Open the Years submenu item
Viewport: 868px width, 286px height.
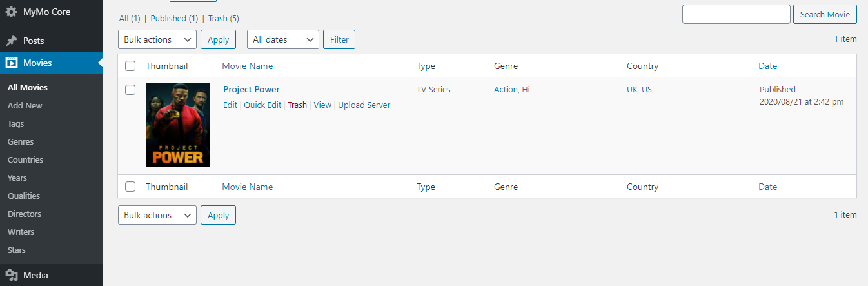coord(17,178)
